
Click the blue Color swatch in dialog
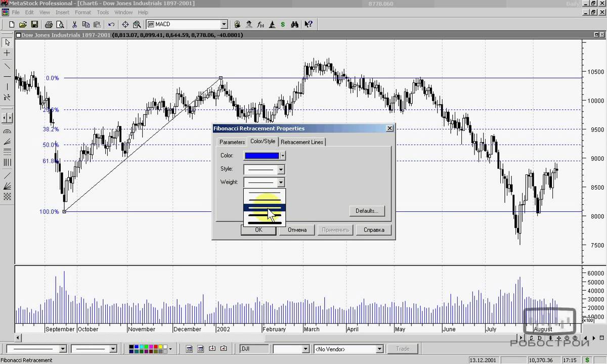pyautogui.click(x=262, y=156)
